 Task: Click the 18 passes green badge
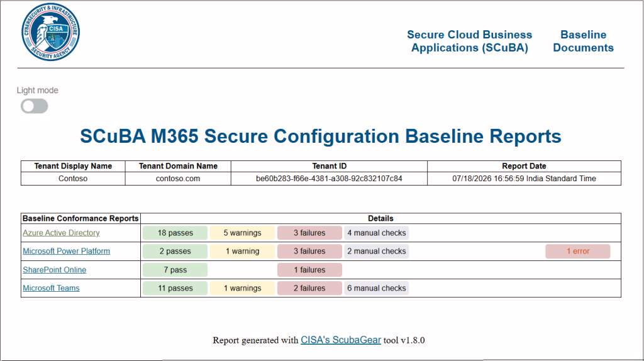click(x=175, y=233)
